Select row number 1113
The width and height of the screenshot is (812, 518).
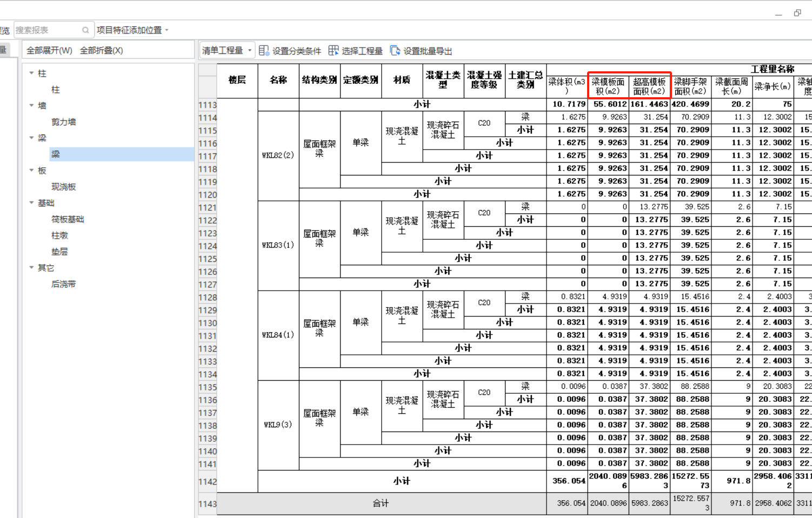pyautogui.click(x=208, y=105)
